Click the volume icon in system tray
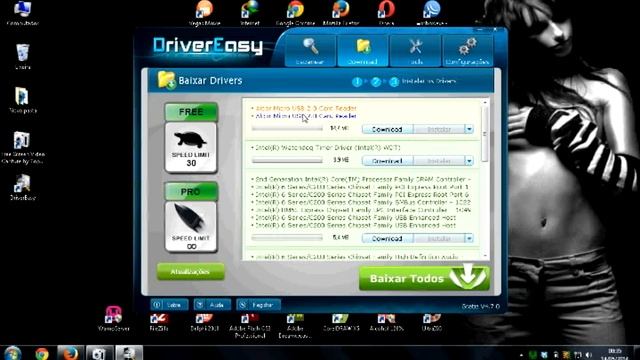This screenshot has width=640, height=360. click(589, 355)
